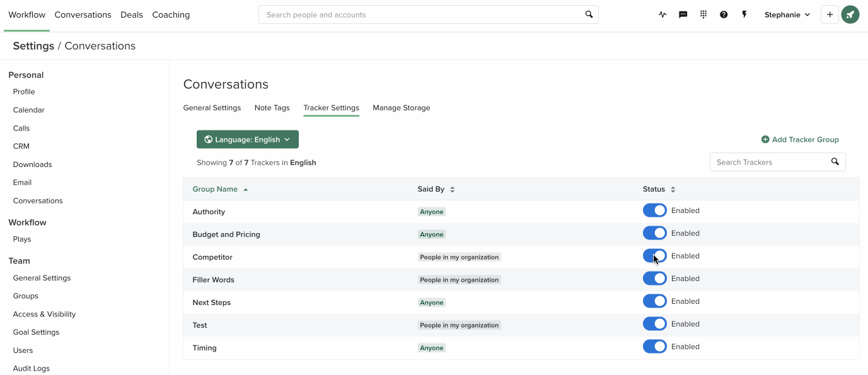Switch to the Note Tags tab
Image resolution: width=868 pixels, height=375 pixels.
pos(272,108)
